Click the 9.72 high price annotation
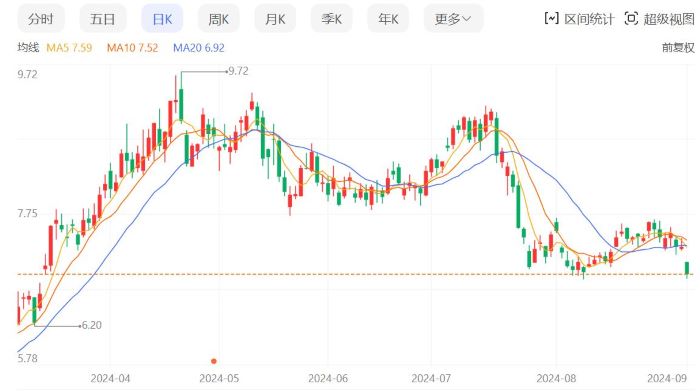This screenshot has height=392, width=700. 238,71
